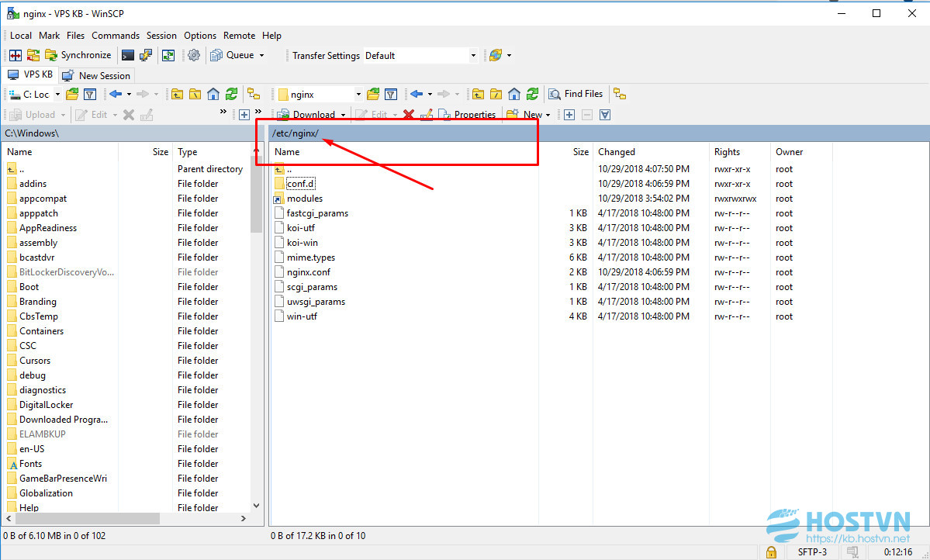Click local panel Filter icon
This screenshot has width=930, height=560.
[90, 94]
